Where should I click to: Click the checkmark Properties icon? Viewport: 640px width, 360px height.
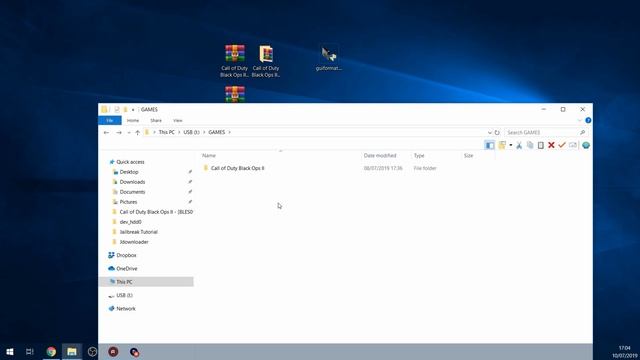[562, 145]
